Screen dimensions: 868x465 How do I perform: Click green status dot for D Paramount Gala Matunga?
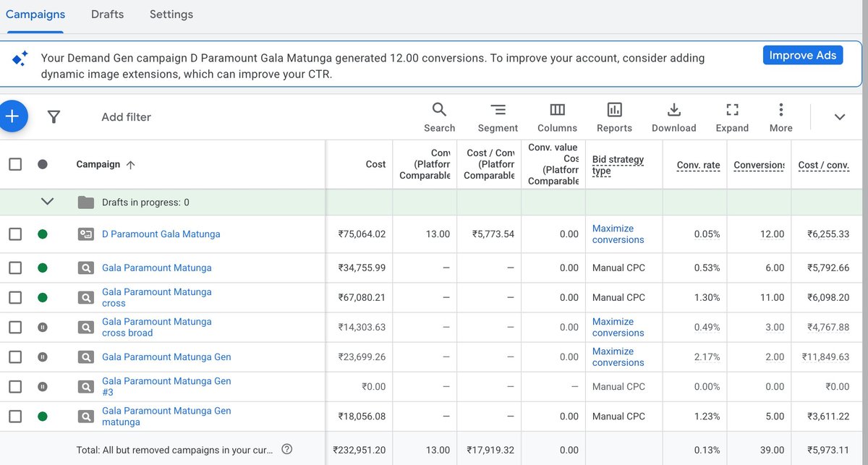pos(43,234)
